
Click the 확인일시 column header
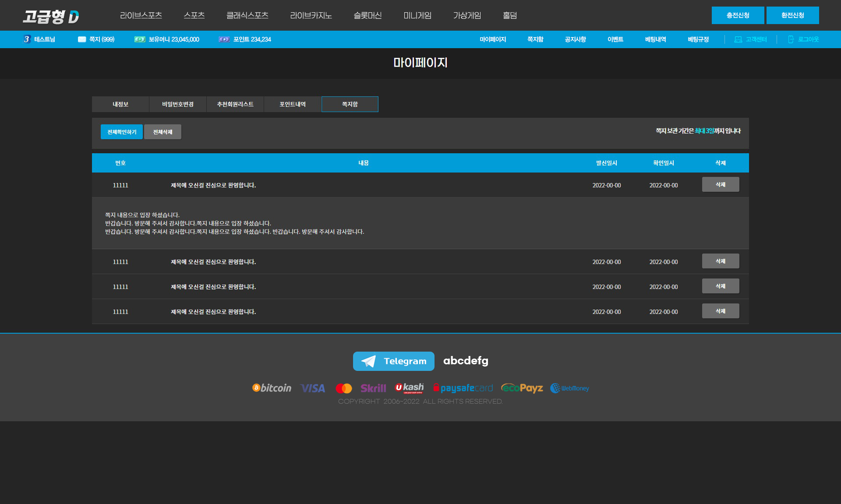[664, 163]
